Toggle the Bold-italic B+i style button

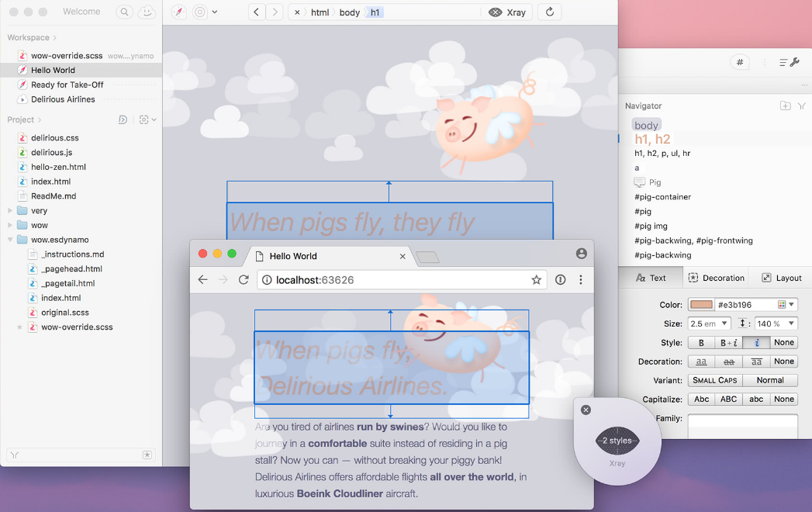728,343
